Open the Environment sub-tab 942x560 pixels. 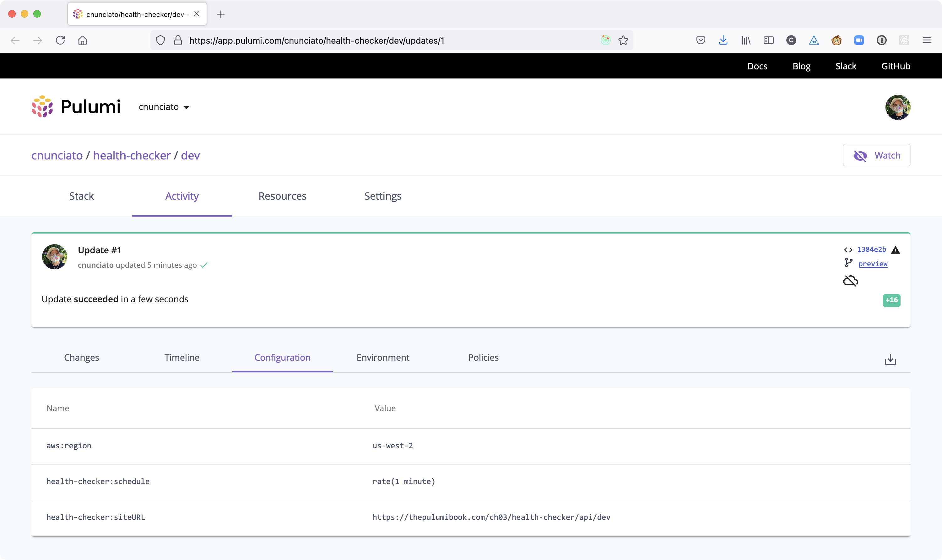click(x=383, y=357)
